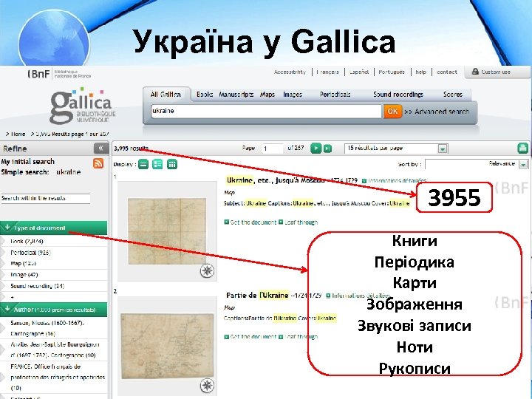The image size is (532, 399).
Task: Click the Gallica logo
Action: (x=83, y=106)
